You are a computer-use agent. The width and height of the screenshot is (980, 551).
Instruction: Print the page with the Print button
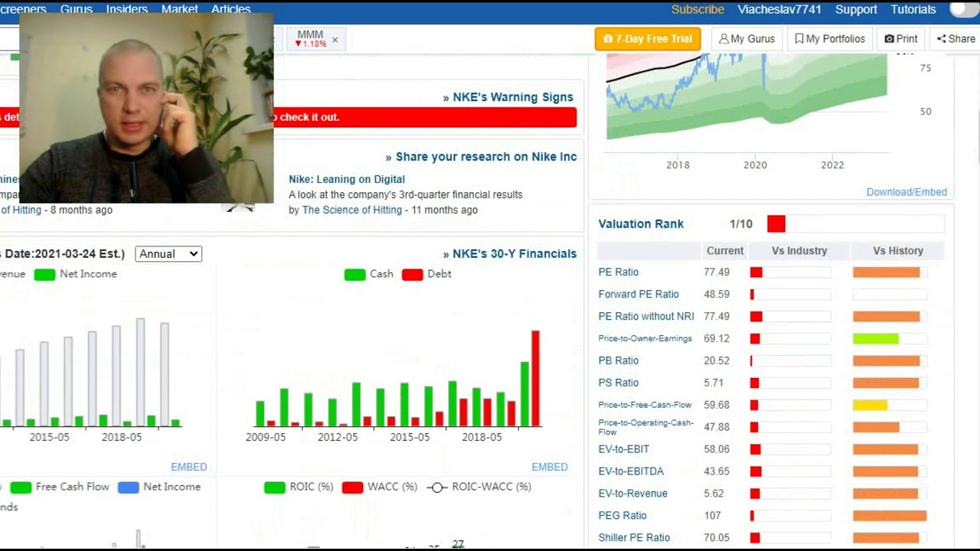tap(901, 39)
